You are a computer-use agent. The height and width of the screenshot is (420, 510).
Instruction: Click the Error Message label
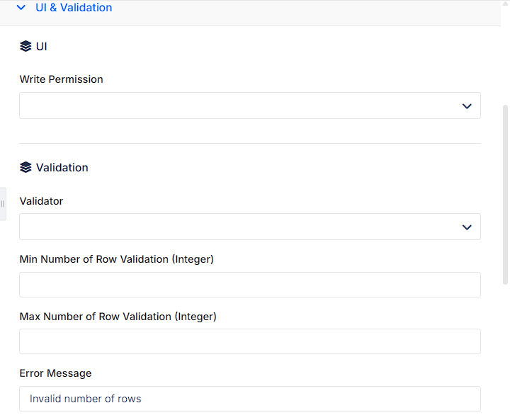click(x=56, y=373)
